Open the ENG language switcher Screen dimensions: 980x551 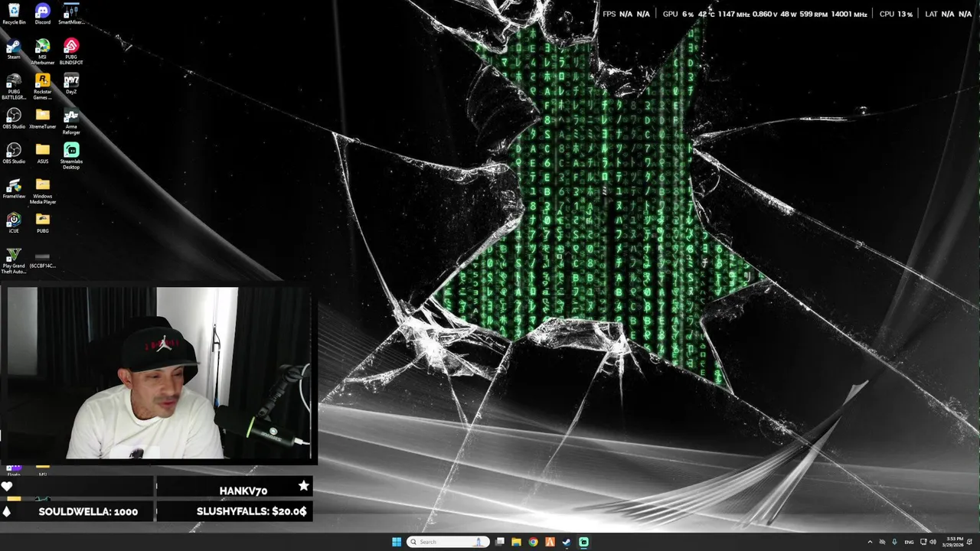[910, 542]
